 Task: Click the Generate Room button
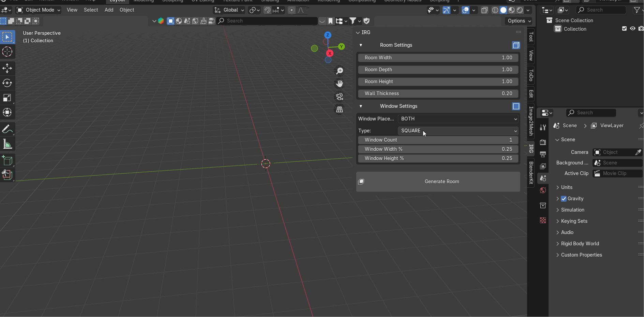[x=438, y=182]
